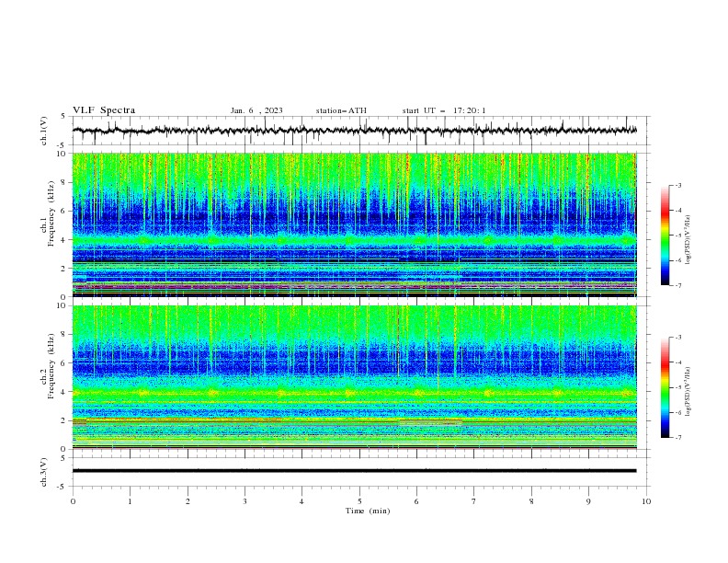The width and height of the screenshot is (728, 563).
Task: Click time axis tick label "7"
Action: coord(474,501)
